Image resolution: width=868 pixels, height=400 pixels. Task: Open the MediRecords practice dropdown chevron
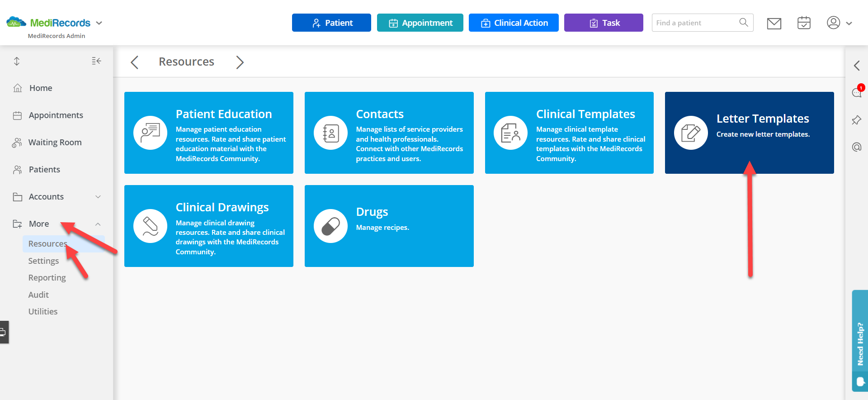[x=99, y=23]
